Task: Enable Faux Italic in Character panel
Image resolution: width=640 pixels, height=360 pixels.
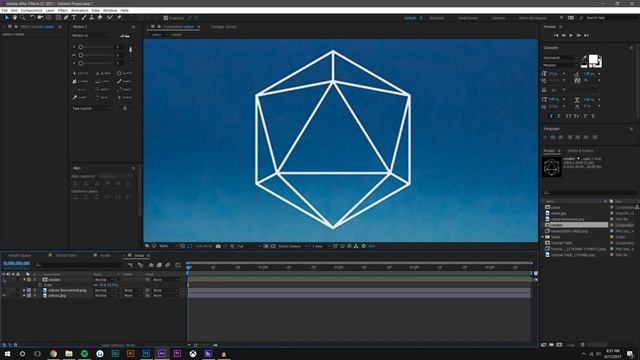Action: (559, 116)
